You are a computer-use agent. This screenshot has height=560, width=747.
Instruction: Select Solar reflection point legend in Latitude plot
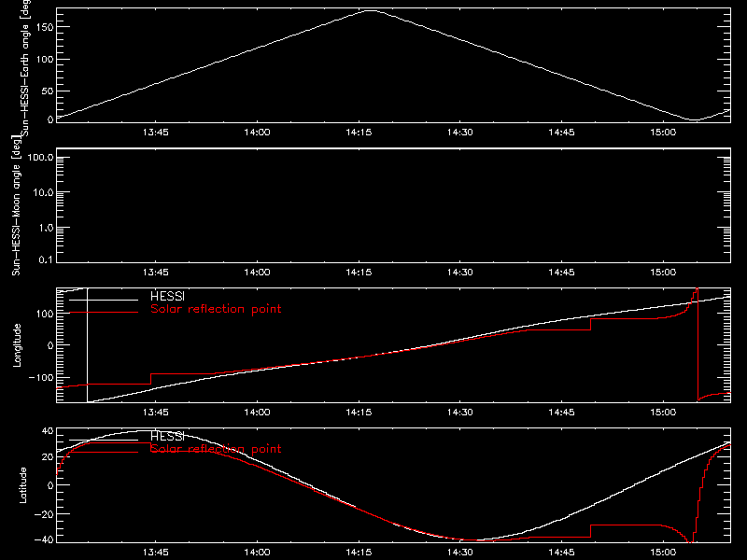click(x=216, y=449)
